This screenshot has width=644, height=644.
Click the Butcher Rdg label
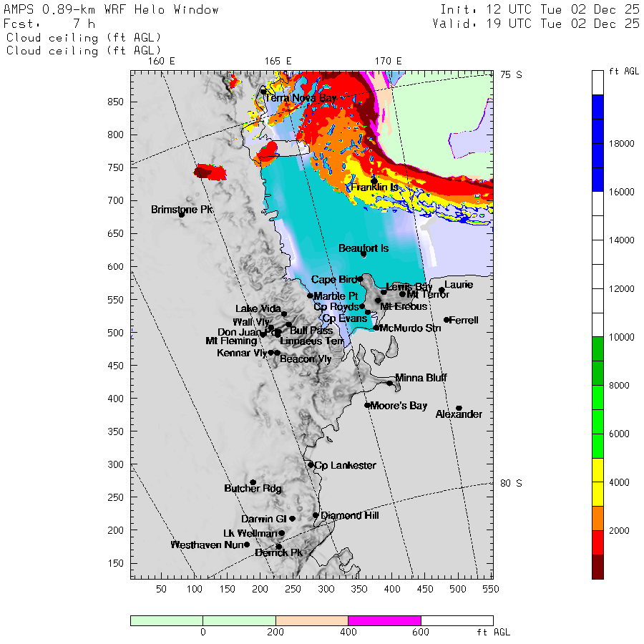253,488
